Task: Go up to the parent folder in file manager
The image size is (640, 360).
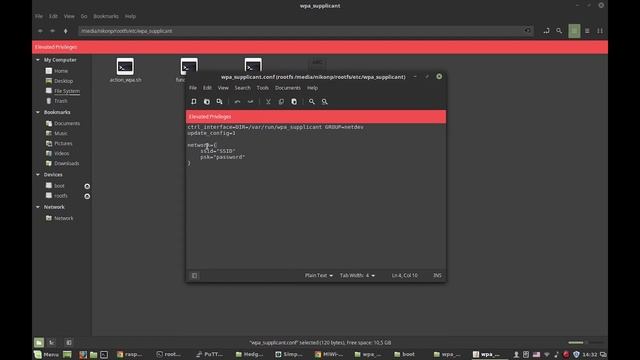Action: [x=65, y=31]
